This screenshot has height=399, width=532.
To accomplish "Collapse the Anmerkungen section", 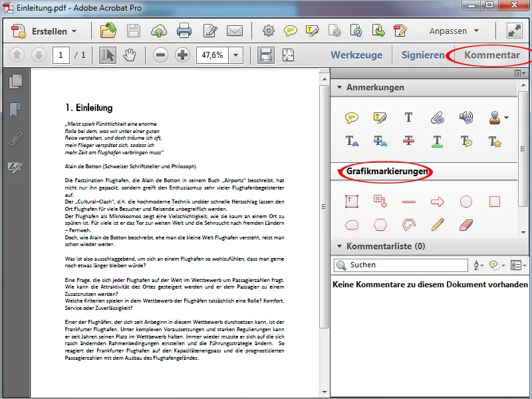I will [x=339, y=87].
